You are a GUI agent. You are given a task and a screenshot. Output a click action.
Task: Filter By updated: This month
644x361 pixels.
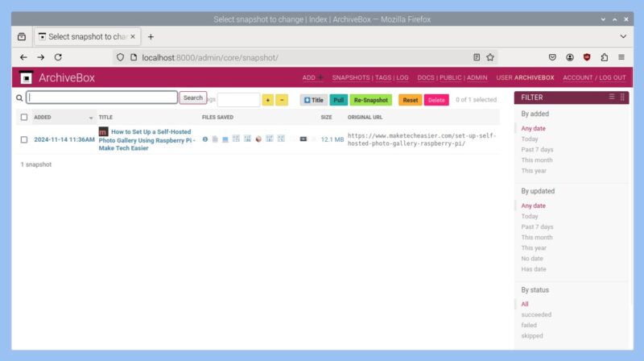(x=537, y=238)
